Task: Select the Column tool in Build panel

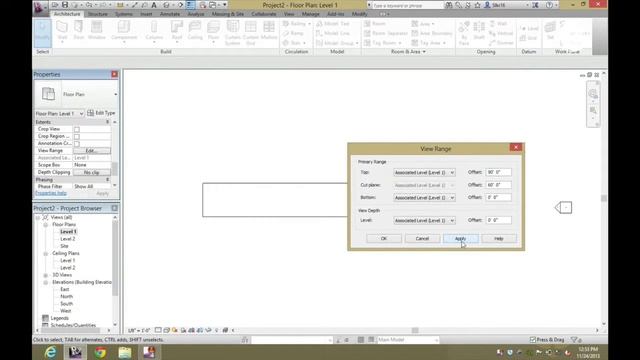Action: 154,31
